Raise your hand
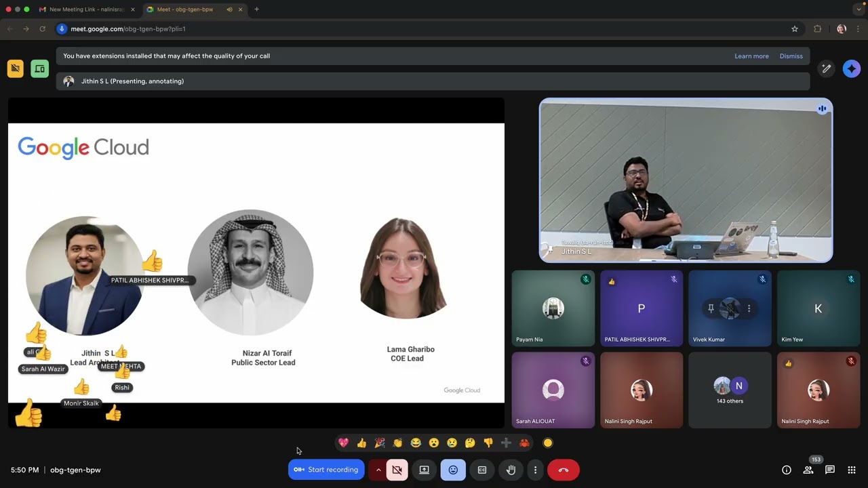This screenshot has height=488, width=868. [511, 470]
